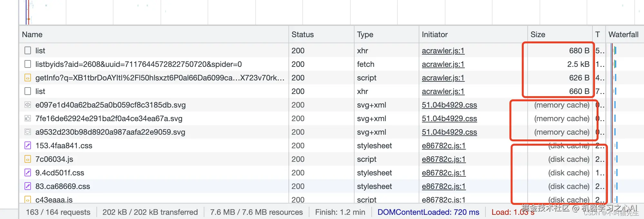The width and height of the screenshot is (644, 219).
Task: Sort requests by the Size column
Action: click(538, 35)
